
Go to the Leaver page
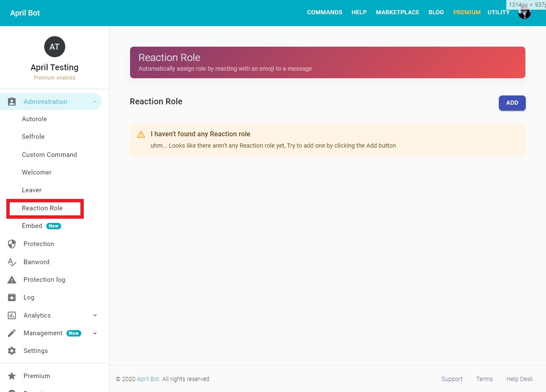[x=32, y=190]
